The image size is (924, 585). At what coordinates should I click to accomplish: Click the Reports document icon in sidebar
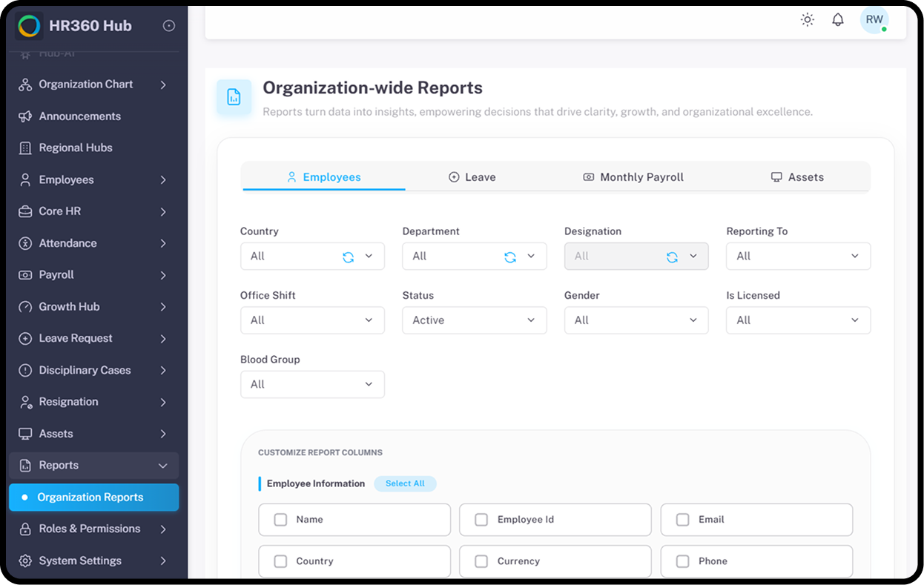point(25,466)
